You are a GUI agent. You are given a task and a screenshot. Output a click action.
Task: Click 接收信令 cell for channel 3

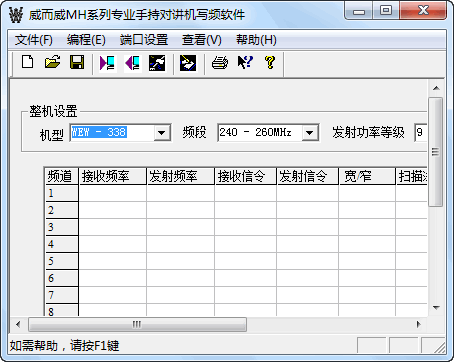(245, 227)
